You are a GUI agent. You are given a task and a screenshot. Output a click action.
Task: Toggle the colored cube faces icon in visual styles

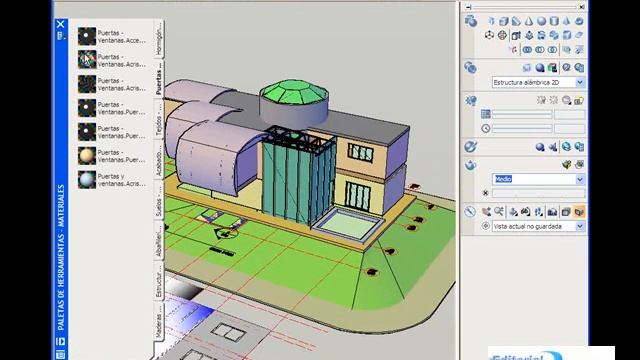coord(552,67)
